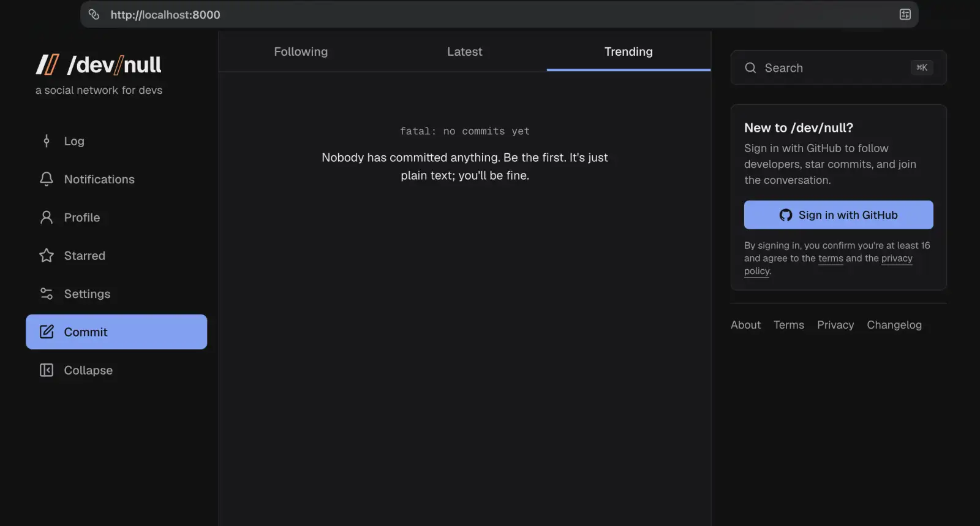This screenshot has width=980, height=526.
Task: Click the /dev/null wordmark
Action: click(x=114, y=64)
